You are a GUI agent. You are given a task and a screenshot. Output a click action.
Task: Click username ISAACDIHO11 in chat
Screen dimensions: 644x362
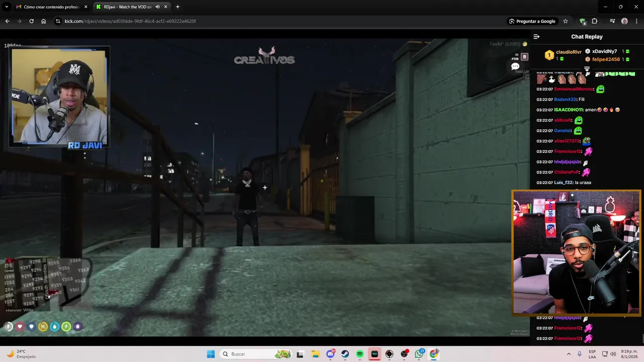(569, 110)
